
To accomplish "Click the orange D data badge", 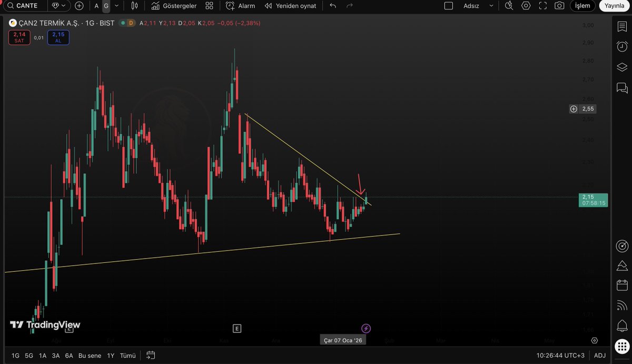I will point(131,23).
